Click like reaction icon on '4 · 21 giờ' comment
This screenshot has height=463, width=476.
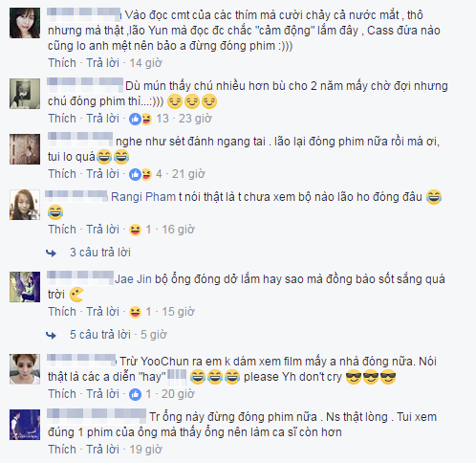(x=135, y=174)
